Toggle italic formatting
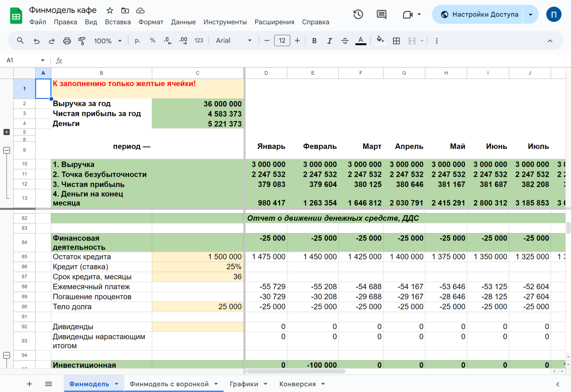The width and height of the screenshot is (571, 392). 330,41
